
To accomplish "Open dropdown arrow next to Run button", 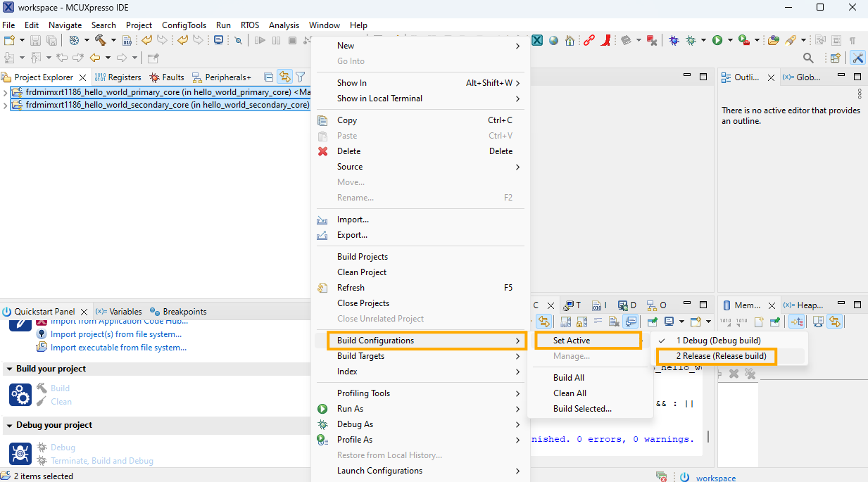I will [x=730, y=41].
